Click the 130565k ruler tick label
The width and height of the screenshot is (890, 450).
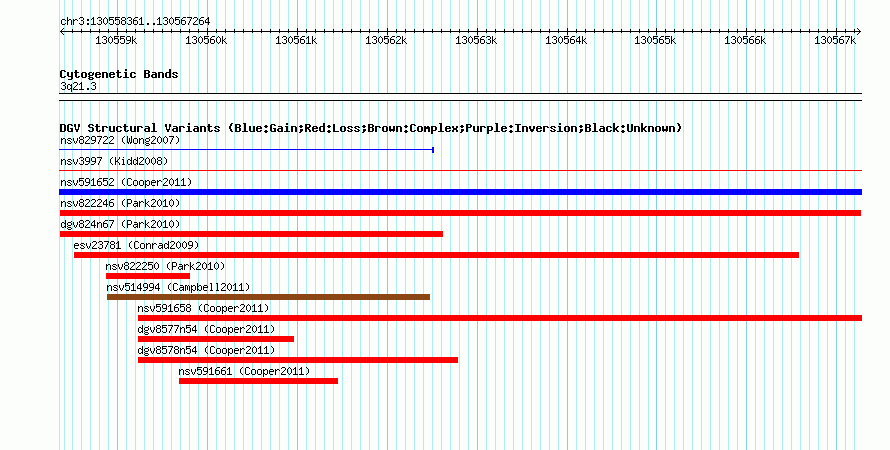[x=655, y=40]
